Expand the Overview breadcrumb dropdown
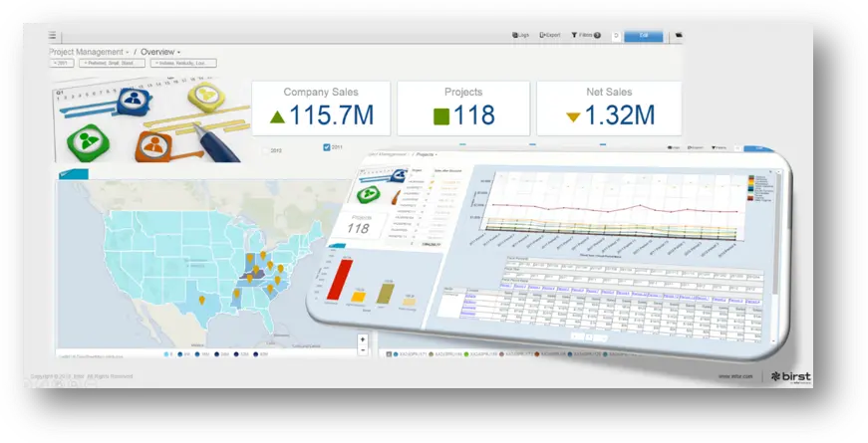This screenshot has width=868, height=443. point(160,52)
